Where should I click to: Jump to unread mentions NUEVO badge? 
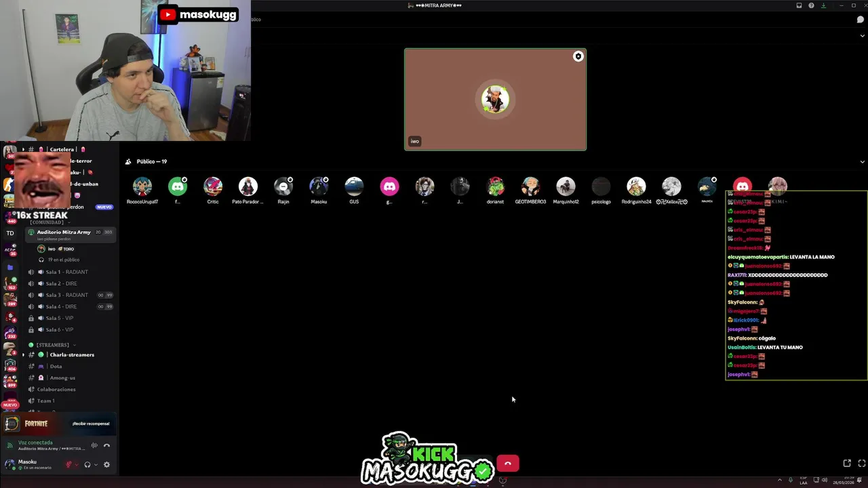coord(10,405)
